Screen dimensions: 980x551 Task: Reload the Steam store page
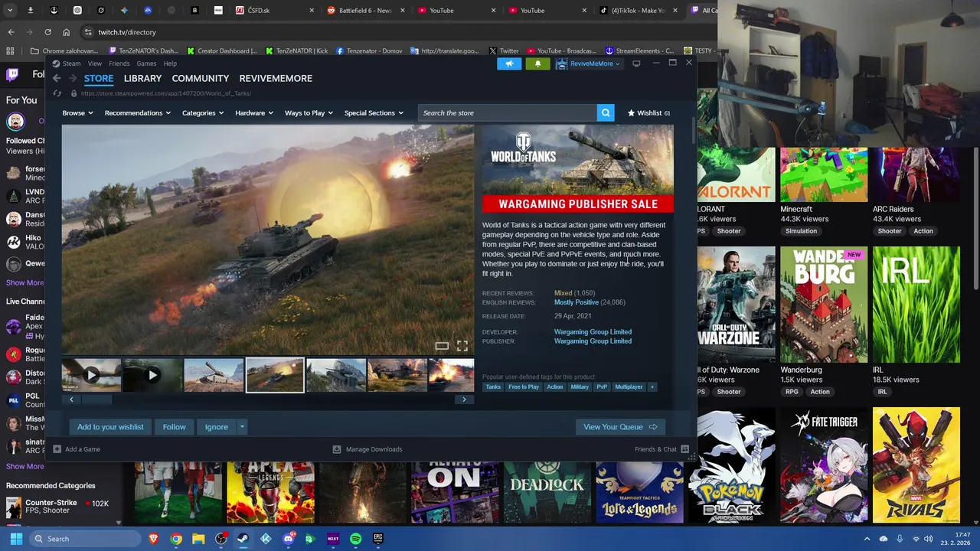57,93
